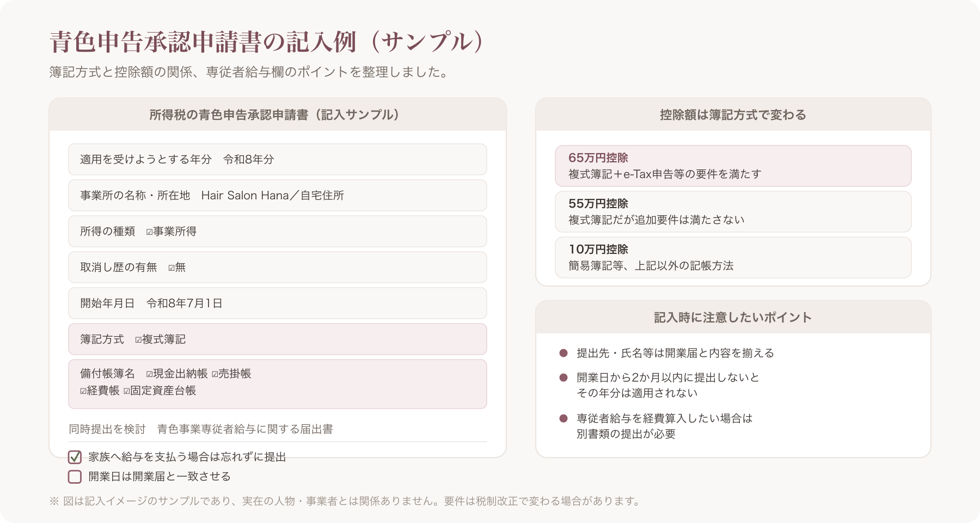Screen dimensions: 980x523
Task: Click the 所得税の青色申告承認申請書 panel header
Action: click(x=278, y=114)
